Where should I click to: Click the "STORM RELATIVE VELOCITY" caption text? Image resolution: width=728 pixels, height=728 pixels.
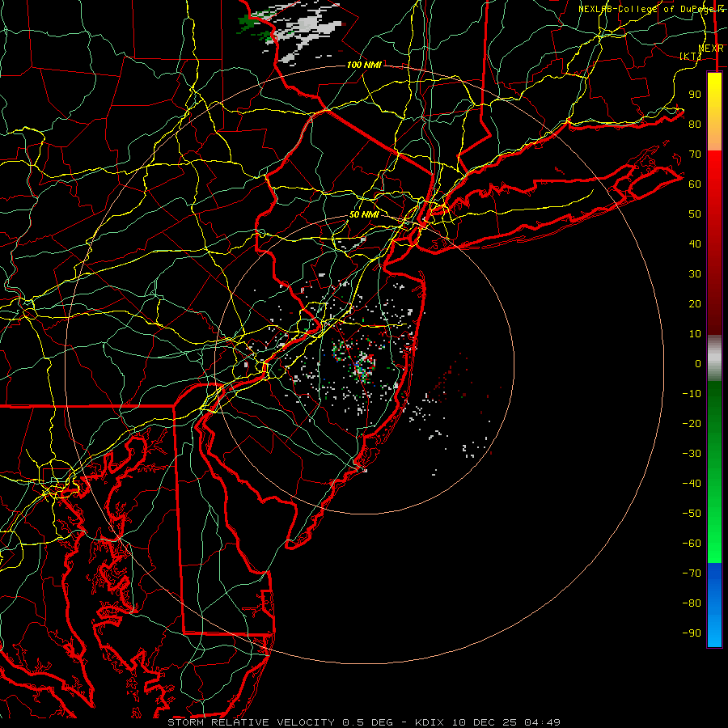[251, 722]
